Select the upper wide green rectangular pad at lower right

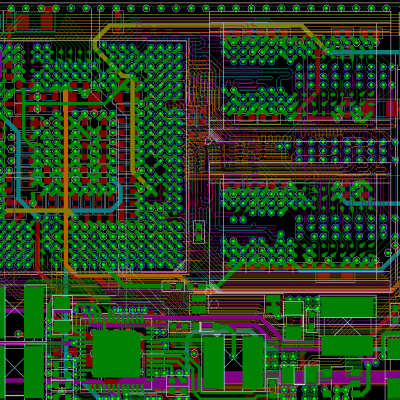point(347,307)
